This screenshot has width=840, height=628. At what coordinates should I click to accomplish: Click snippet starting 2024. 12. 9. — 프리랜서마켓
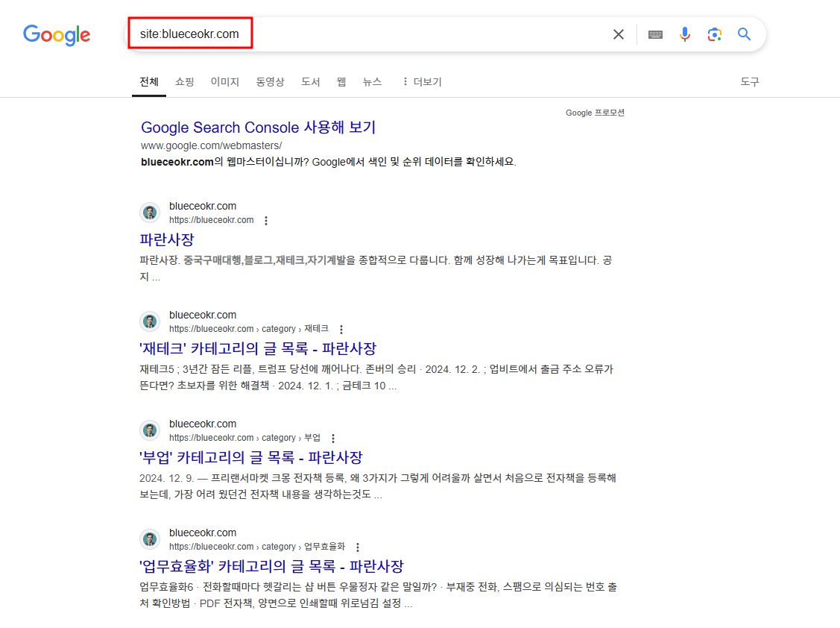point(378,486)
